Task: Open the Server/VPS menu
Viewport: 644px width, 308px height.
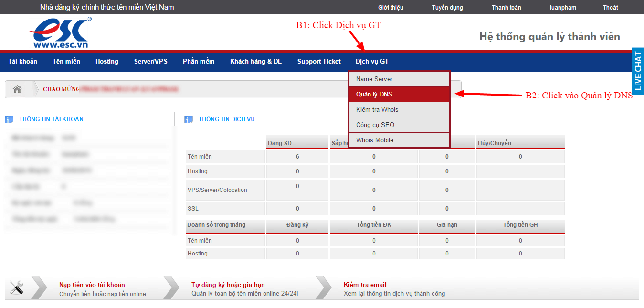Action: (151, 61)
